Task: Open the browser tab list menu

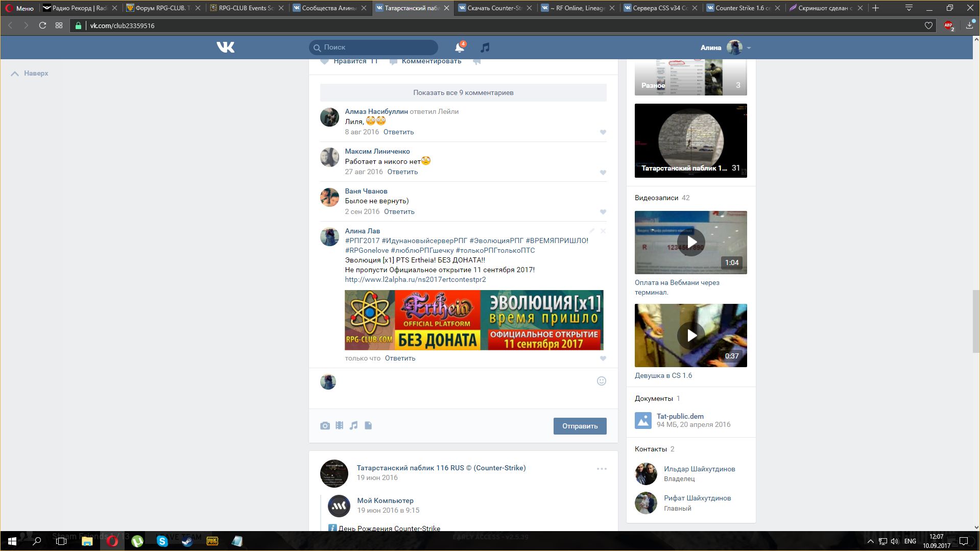Action: 909,8
